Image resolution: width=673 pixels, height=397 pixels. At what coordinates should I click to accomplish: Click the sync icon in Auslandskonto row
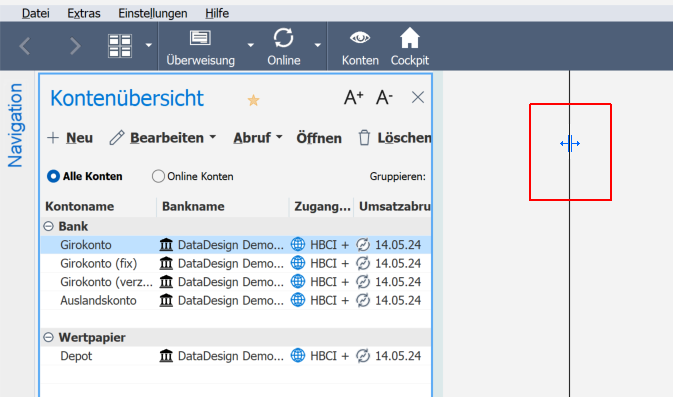coord(363,300)
